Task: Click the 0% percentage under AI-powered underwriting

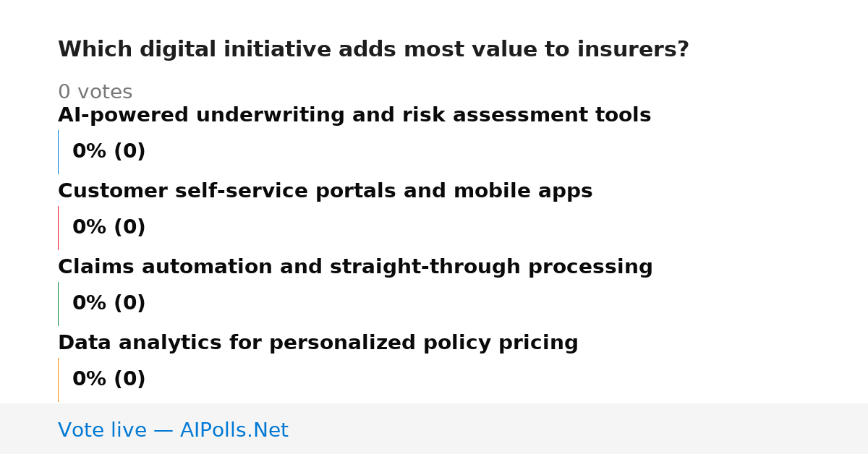Action: point(90,152)
